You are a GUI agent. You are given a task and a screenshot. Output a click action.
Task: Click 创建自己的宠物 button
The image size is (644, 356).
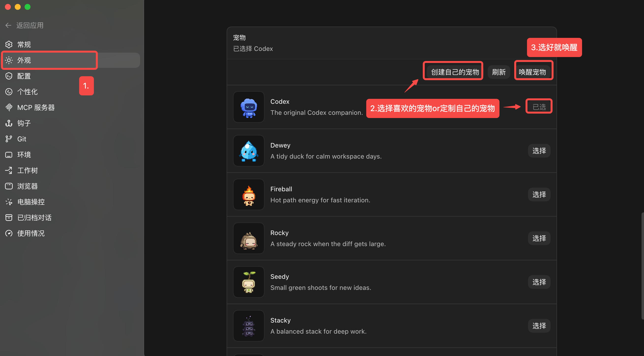tap(455, 72)
